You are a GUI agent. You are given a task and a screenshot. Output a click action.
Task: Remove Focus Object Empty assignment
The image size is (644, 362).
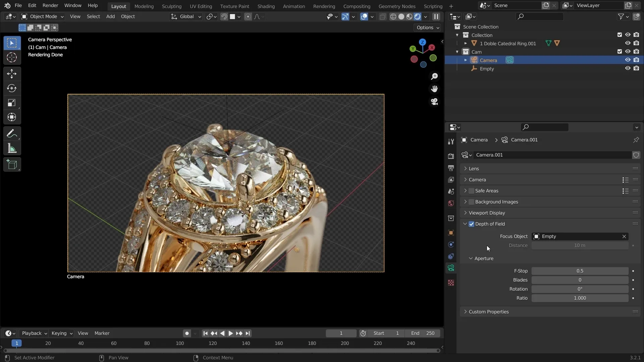624,236
